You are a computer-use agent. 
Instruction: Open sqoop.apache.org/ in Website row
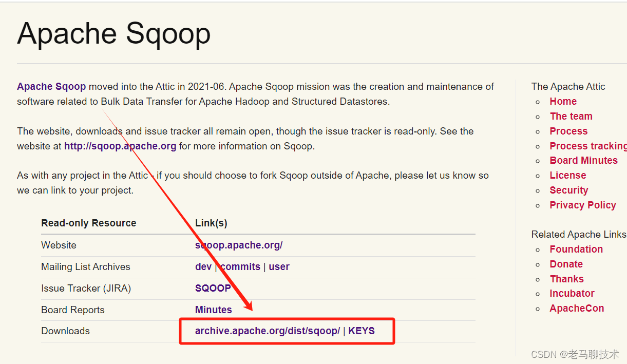click(239, 245)
